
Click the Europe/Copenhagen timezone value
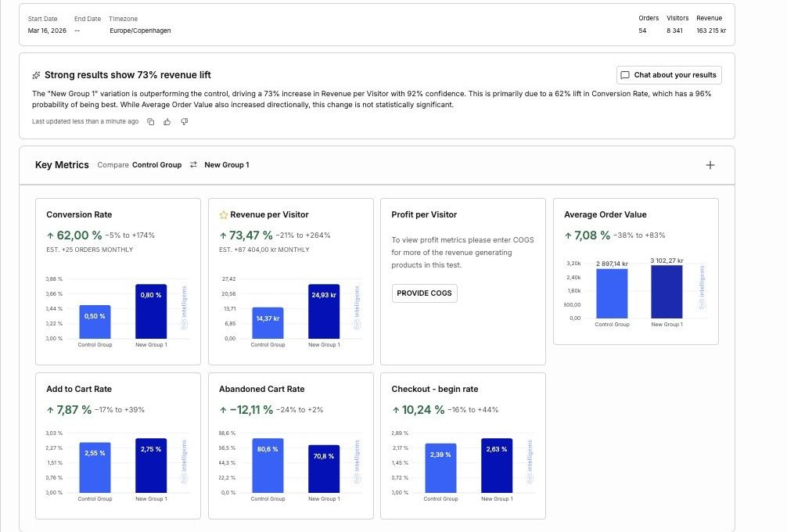pos(140,31)
